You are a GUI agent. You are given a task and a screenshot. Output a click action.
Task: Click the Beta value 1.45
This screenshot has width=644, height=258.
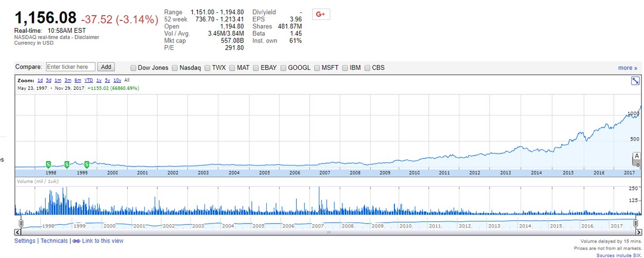296,33
